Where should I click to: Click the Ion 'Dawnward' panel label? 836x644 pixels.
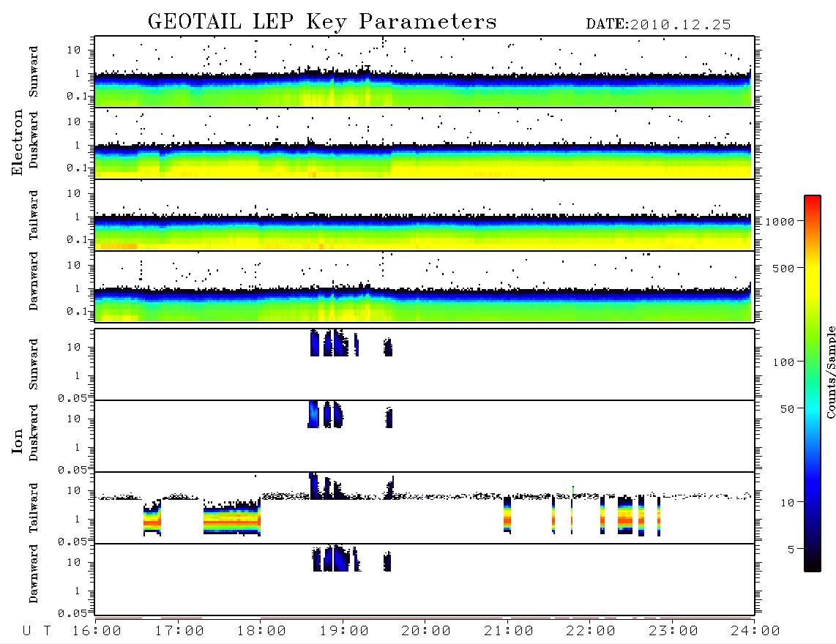click(34, 574)
